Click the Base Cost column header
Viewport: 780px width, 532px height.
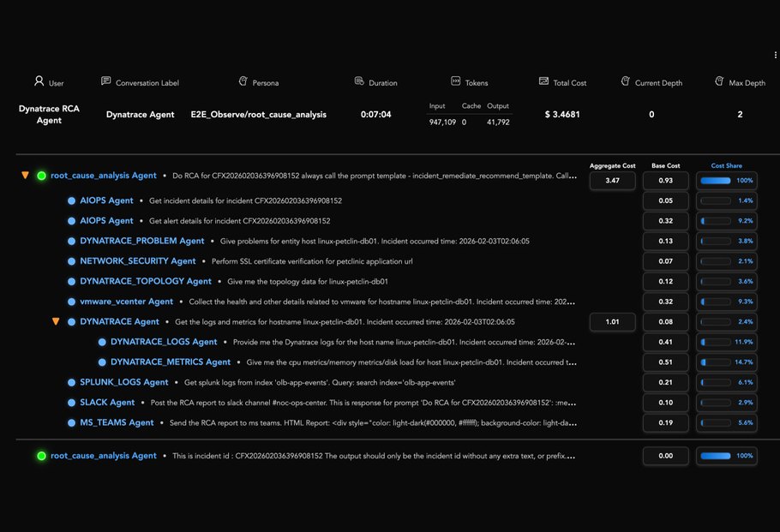tap(666, 165)
